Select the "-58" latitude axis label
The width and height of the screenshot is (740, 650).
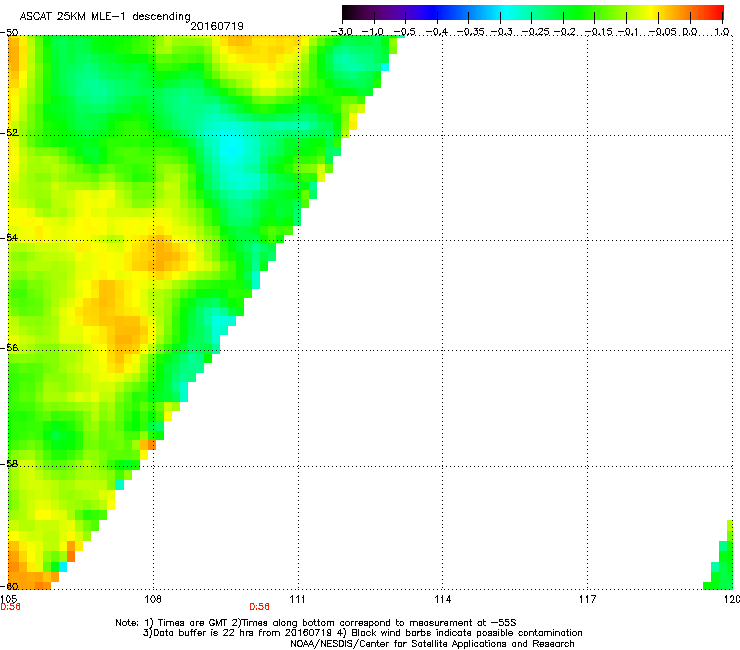[x=9, y=464]
